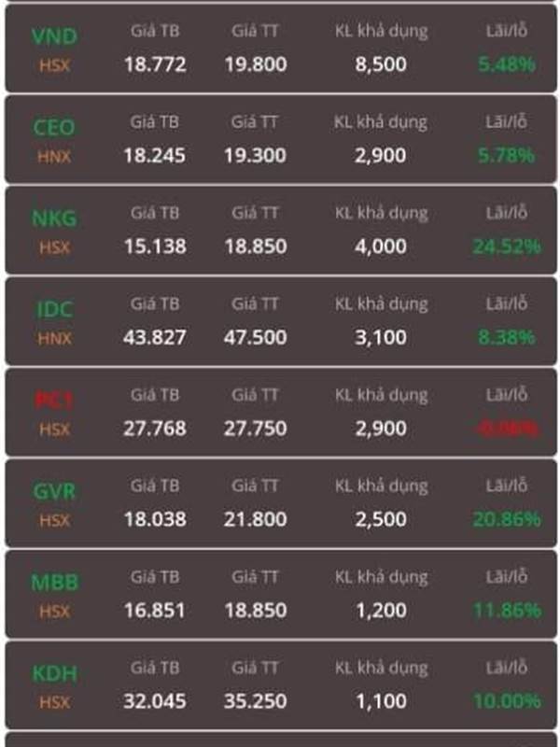Select the red PC1 ticker
Image resolution: width=560 pixels, height=747 pixels.
click(54, 401)
